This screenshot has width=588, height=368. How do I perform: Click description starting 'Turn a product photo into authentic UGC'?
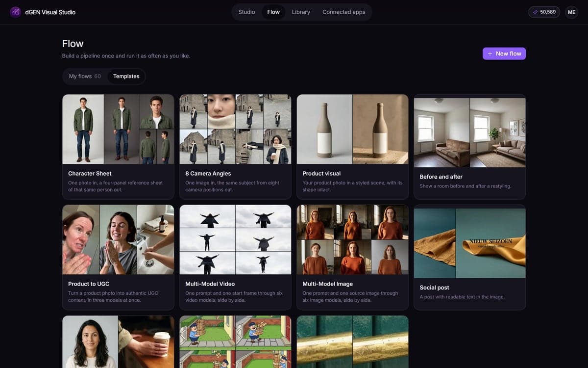click(x=114, y=296)
